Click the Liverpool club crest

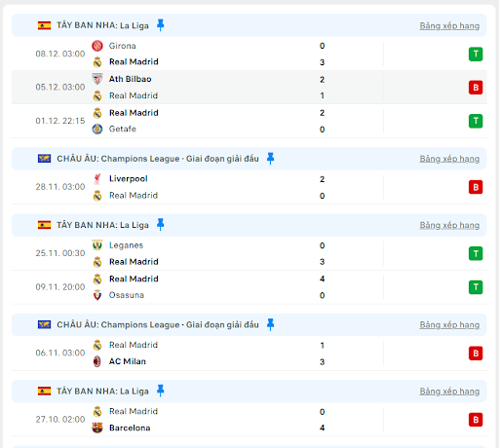97,179
